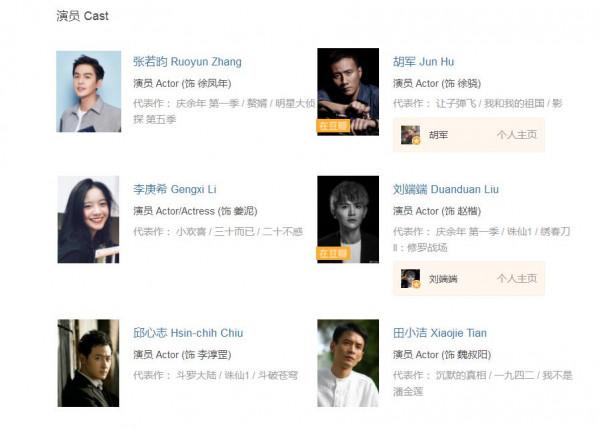Click Duanduan Liu's black-and-white portrait
Screen dimensions: 600x429
348,219
